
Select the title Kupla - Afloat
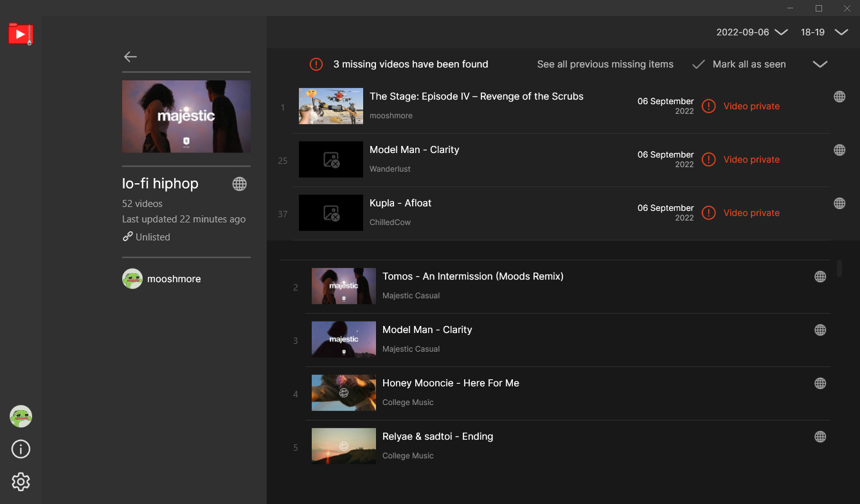(x=400, y=203)
